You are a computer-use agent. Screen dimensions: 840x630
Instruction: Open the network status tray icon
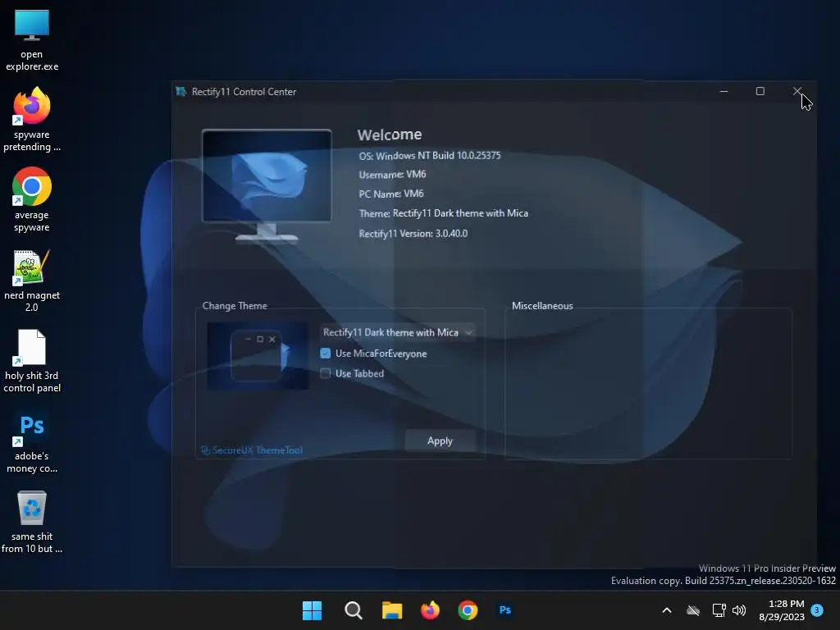coord(719,610)
